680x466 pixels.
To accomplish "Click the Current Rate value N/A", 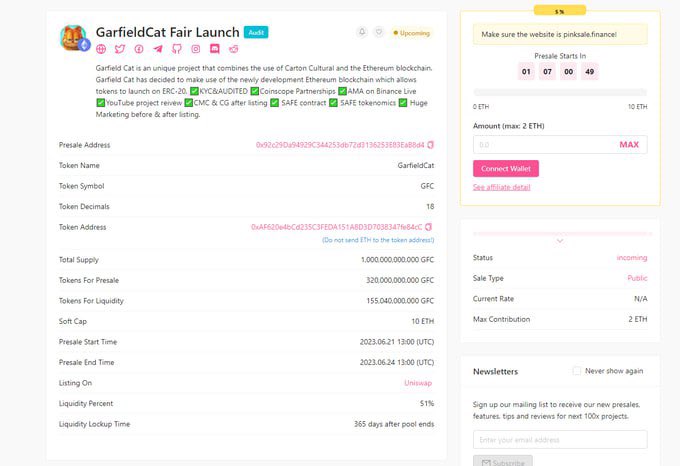I will click(641, 299).
